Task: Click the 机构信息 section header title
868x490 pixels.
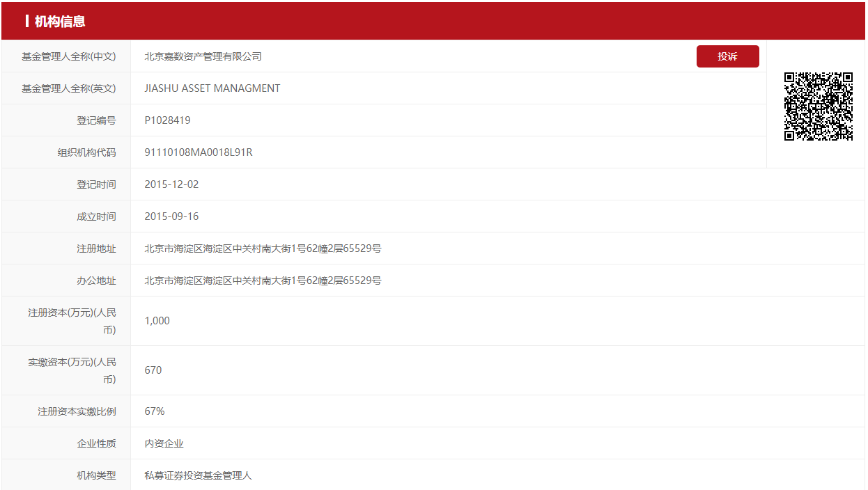Action: [60, 22]
